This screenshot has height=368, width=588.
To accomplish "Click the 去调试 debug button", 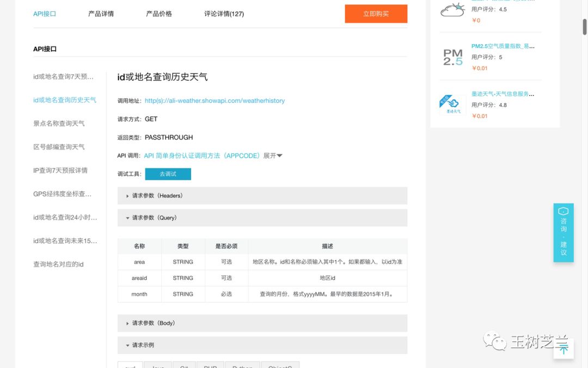I will tap(168, 174).
